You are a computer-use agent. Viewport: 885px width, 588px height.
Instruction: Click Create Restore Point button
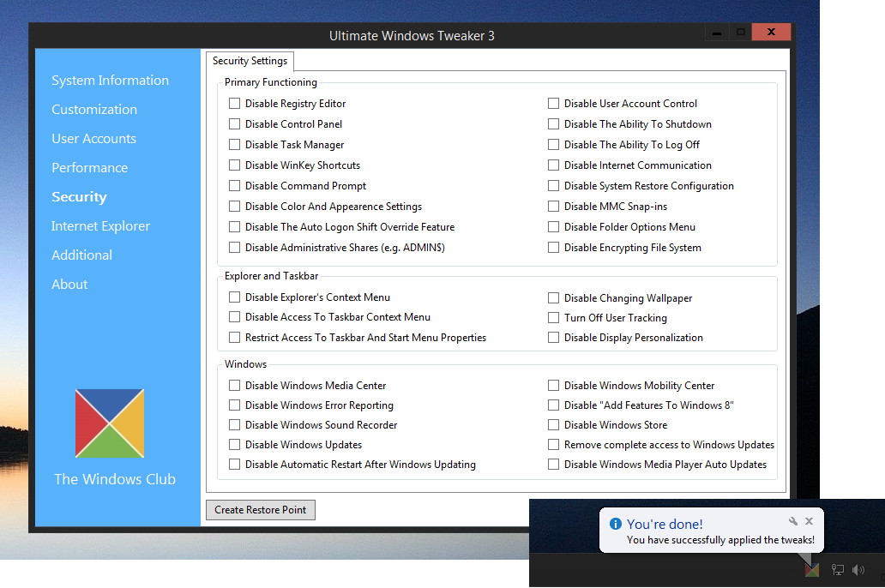pos(260,509)
